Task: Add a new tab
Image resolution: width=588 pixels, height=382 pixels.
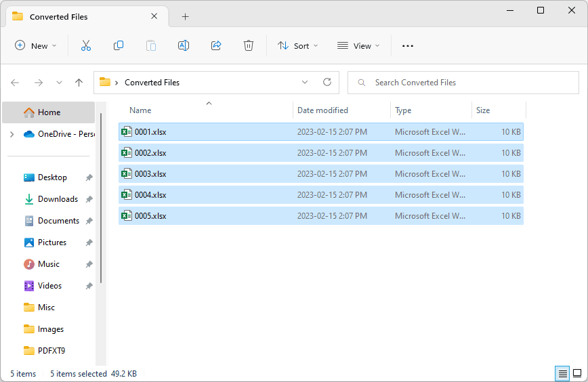Action: [x=185, y=16]
